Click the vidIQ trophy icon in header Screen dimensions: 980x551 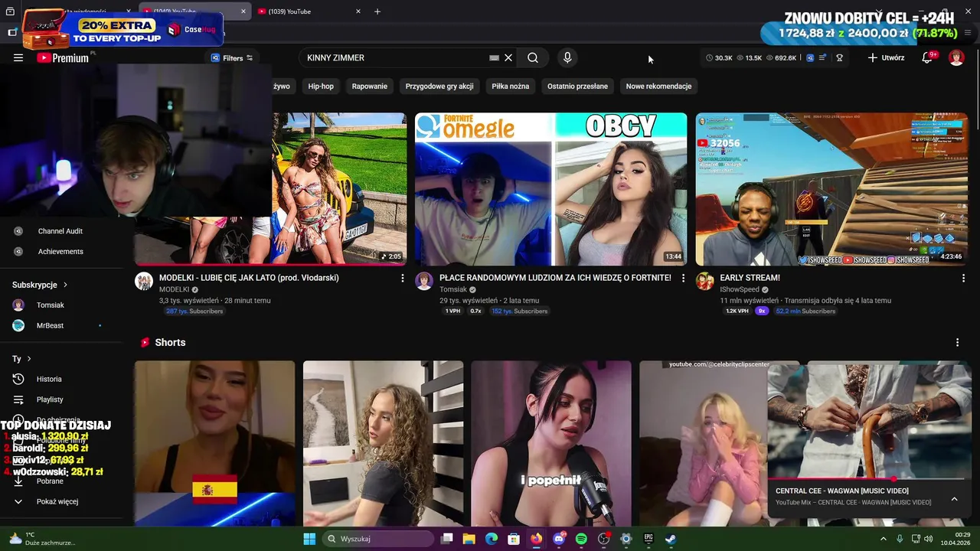tap(840, 57)
